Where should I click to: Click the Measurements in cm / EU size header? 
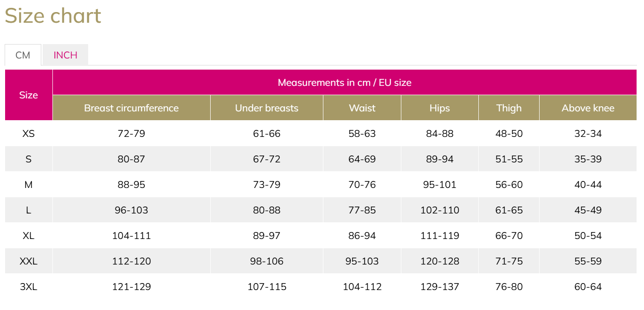[x=344, y=83]
